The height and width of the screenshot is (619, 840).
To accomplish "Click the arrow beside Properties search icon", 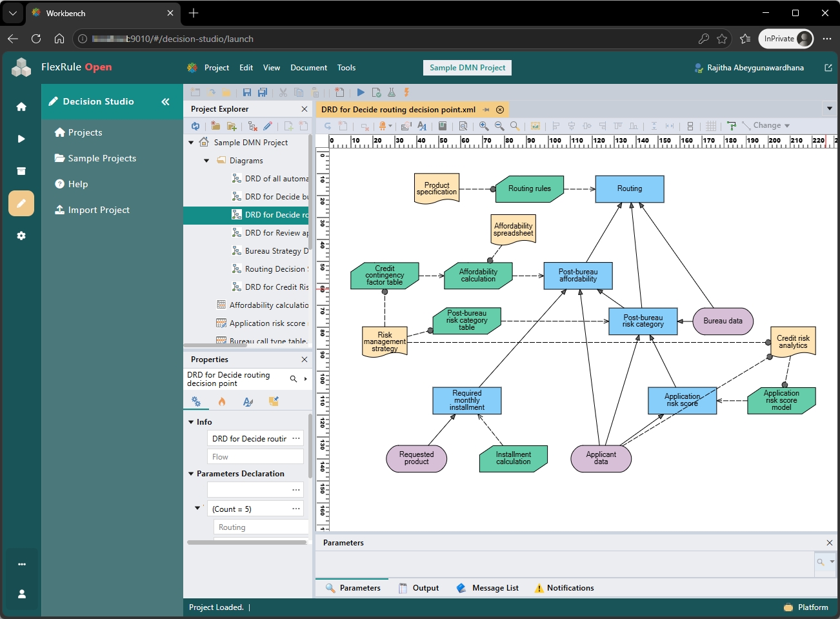I will click(x=305, y=379).
